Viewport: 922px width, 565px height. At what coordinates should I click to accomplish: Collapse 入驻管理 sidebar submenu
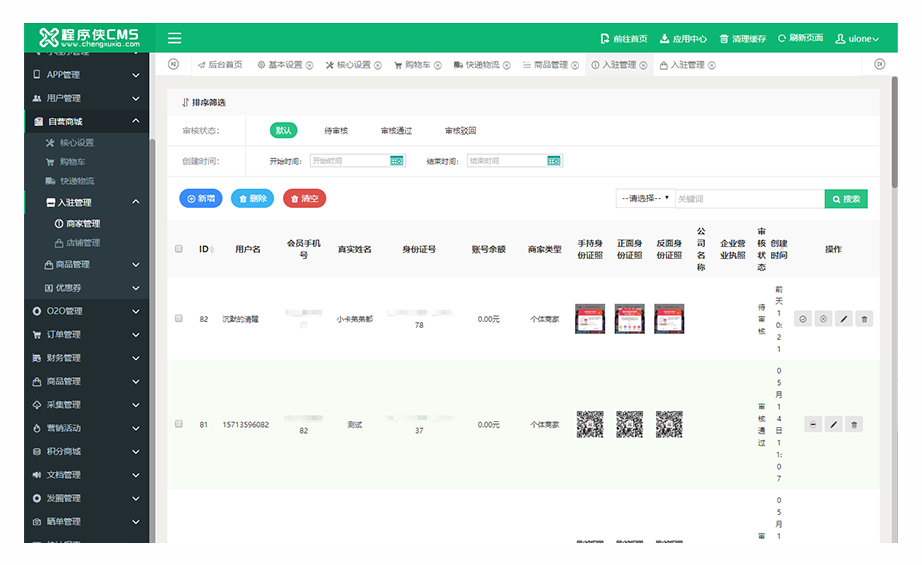coord(86,202)
